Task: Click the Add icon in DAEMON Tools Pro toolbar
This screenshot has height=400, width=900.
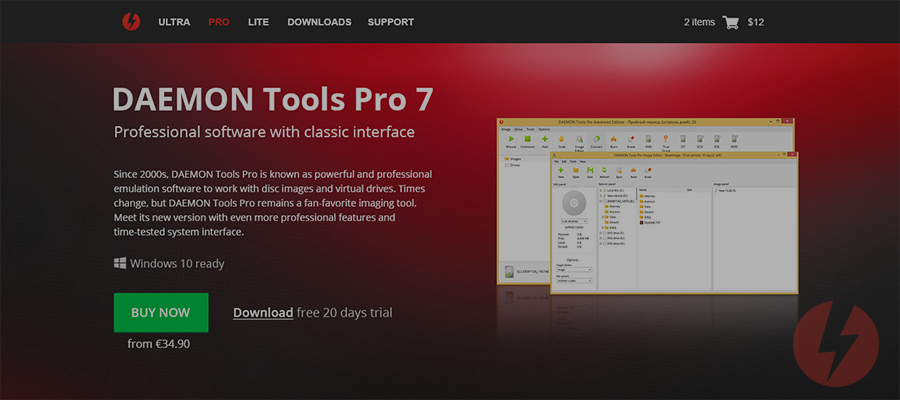Action: 545,139
